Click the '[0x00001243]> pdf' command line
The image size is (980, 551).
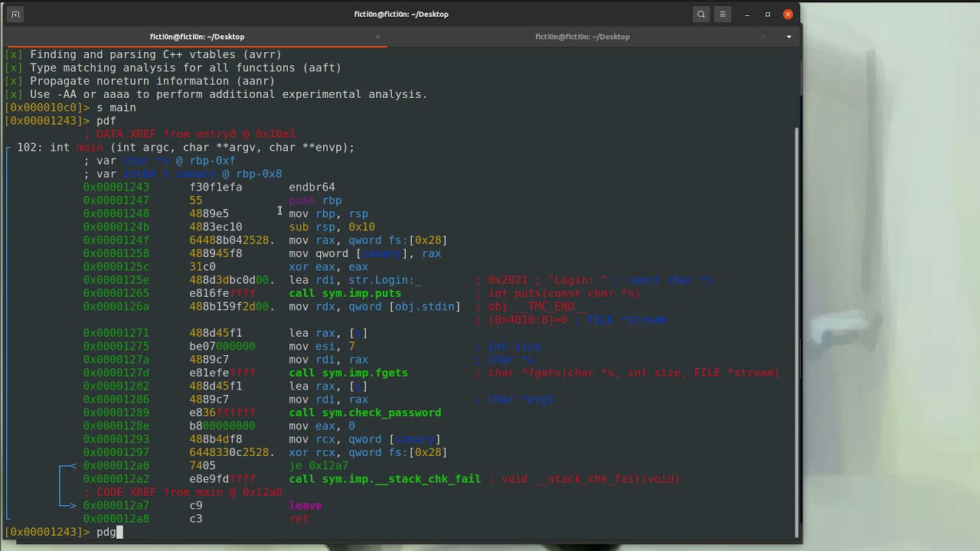[x=60, y=121]
